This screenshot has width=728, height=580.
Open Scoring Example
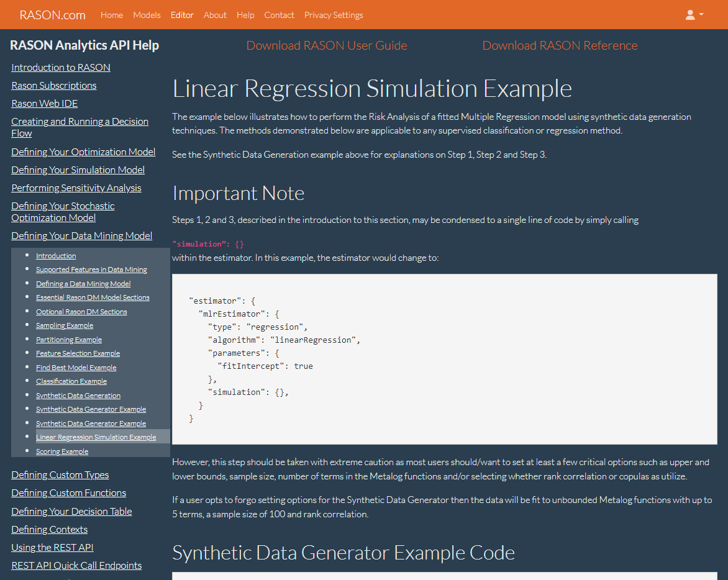pyautogui.click(x=62, y=451)
